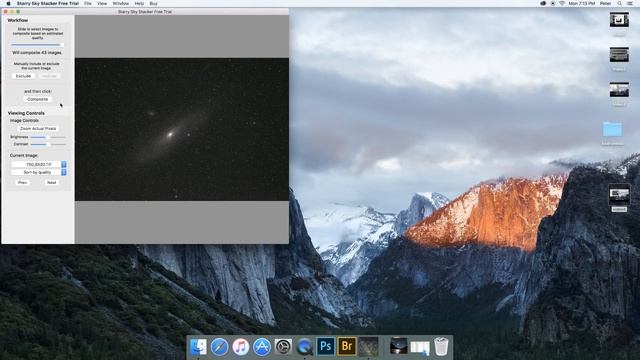This screenshot has height=360, width=640.
Task: Open Spotlight search in the menu bar
Action: (x=620, y=3)
